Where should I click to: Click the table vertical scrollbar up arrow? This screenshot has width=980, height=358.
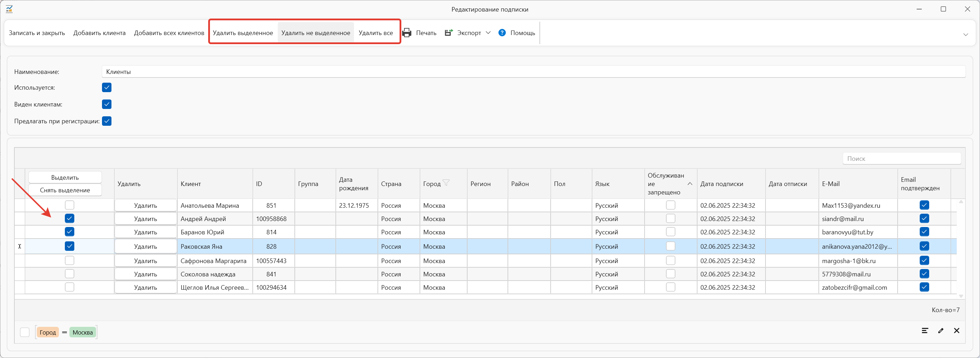click(961, 202)
